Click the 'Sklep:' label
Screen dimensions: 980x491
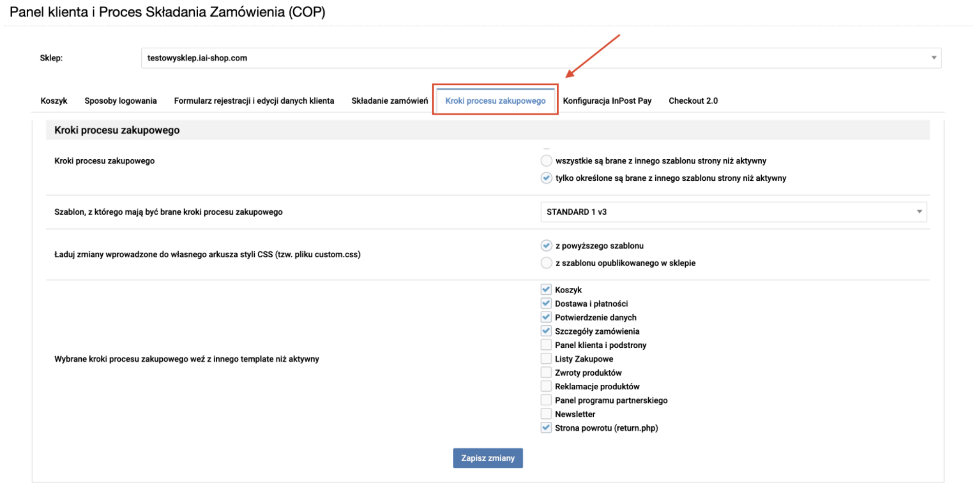[x=51, y=58]
